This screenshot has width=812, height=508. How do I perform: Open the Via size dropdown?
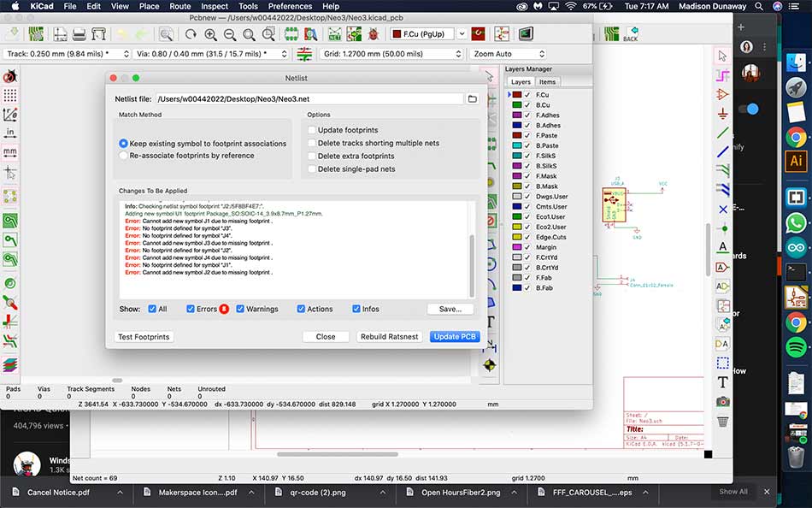pyautogui.click(x=211, y=54)
